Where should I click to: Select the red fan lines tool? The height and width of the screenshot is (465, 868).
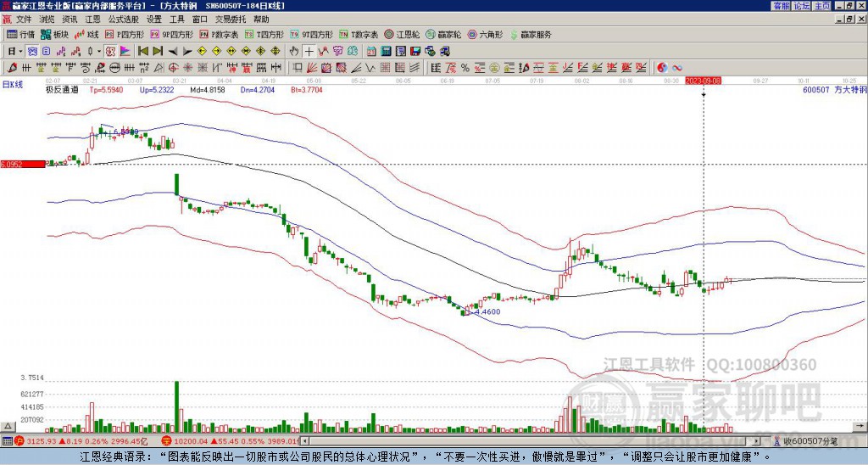pyautogui.click(x=312, y=68)
